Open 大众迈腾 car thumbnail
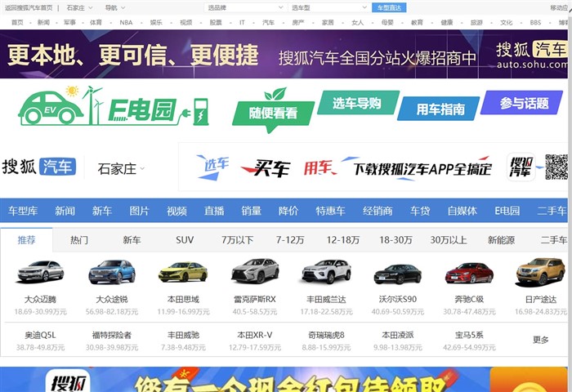Screen dimensions: 572x392 tap(41, 271)
